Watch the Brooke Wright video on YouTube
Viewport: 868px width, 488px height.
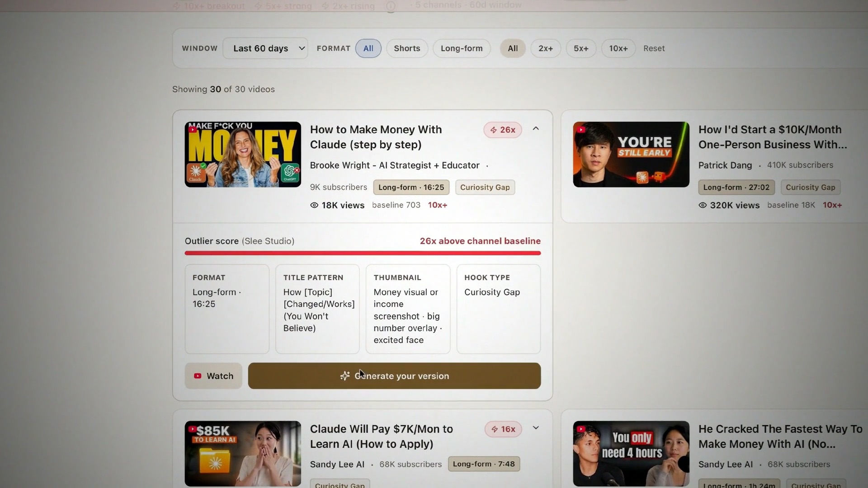coord(213,376)
